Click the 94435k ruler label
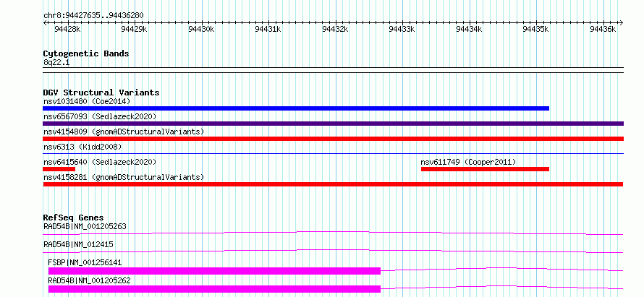The height and width of the screenshot is (297, 644). point(536,29)
